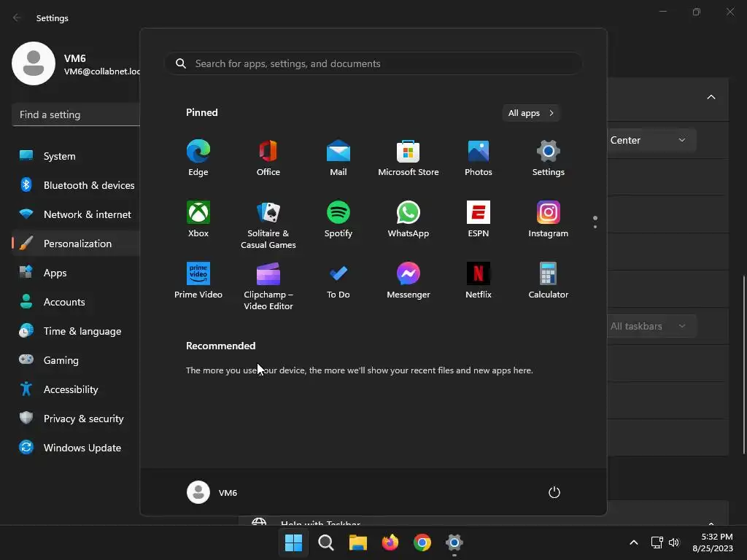747x560 pixels.
Task: Select Gaming settings category
Action: click(x=76, y=360)
